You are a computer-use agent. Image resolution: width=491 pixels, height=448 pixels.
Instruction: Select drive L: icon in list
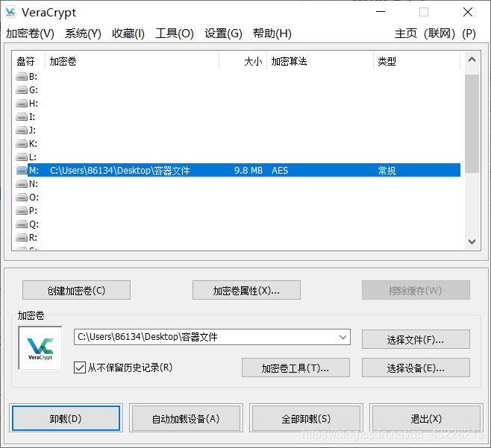tap(22, 157)
